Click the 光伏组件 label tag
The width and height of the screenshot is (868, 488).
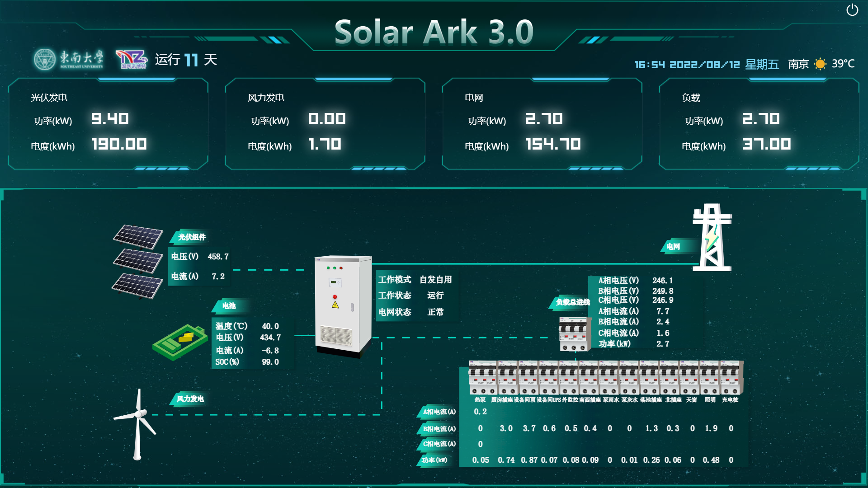click(x=191, y=237)
